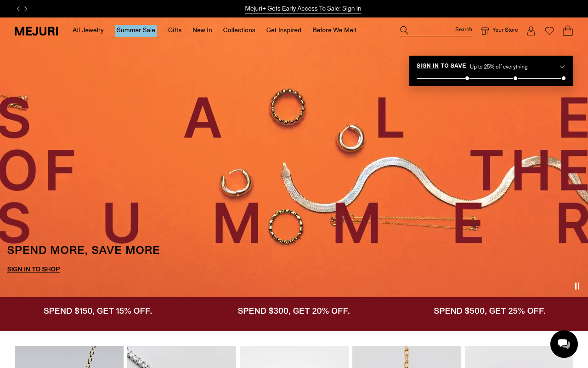Expand the Sign In to Save panel
588x368 pixels.
pos(562,67)
